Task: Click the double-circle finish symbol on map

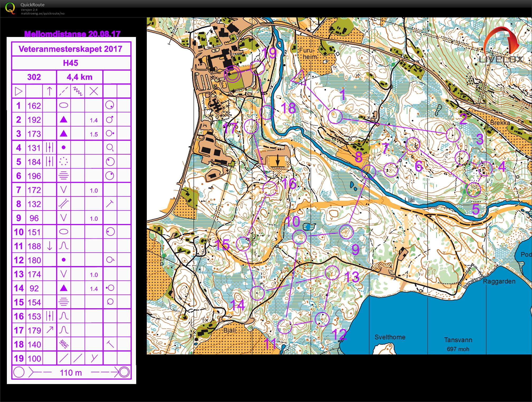Action: pos(232,74)
